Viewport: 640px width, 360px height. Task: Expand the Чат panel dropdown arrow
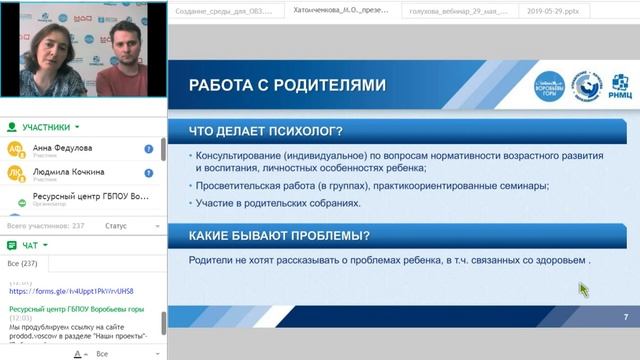pos(45,245)
